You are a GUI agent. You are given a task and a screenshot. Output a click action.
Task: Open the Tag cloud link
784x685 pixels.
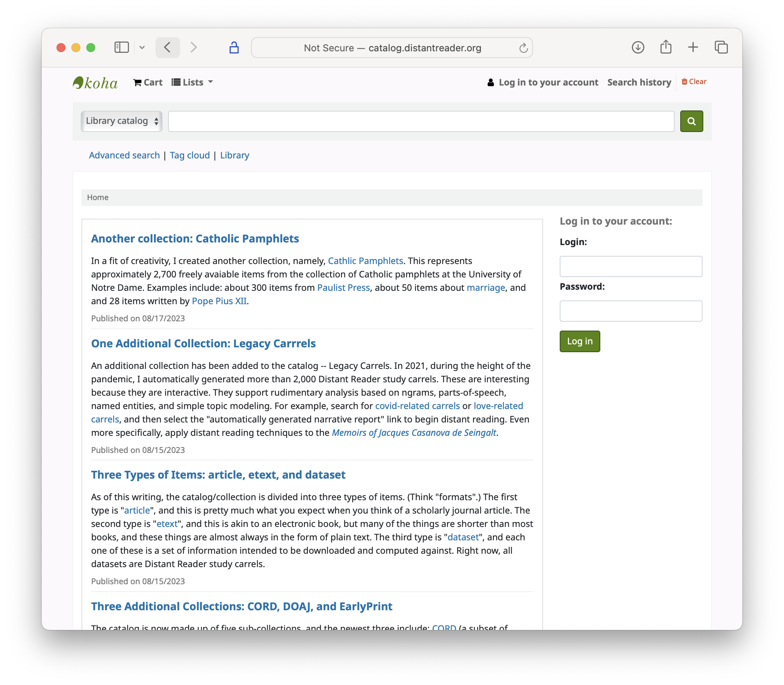tap(190, 155)
